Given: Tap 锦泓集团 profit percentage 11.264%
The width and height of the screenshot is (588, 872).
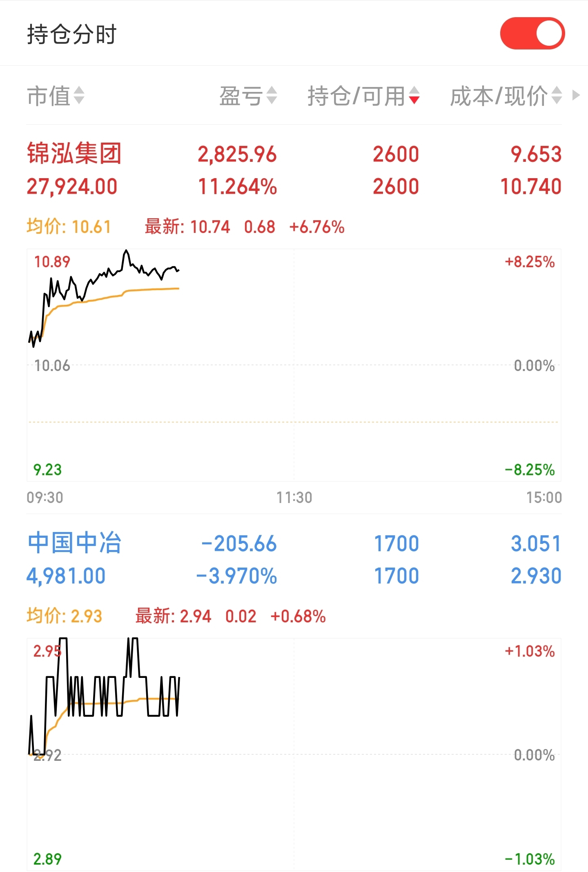Looking at the screenshot, I should [237, 187].
